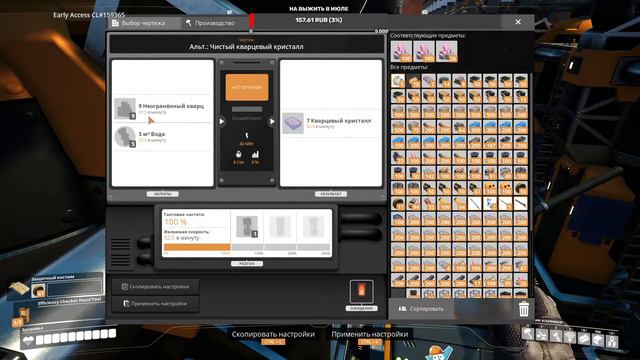Select the first power shard slot
This screenshot has height=360, width=640.
pos(247,227)
